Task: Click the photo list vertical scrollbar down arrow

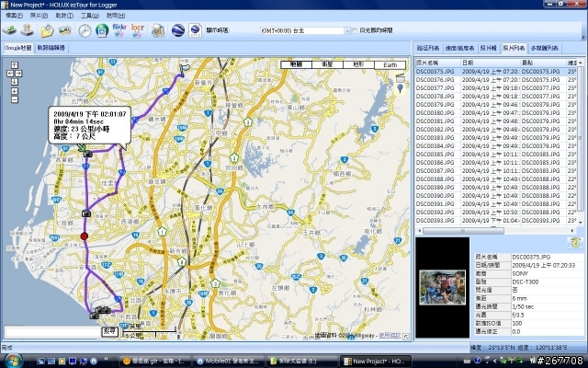Action: [x=581, y=223]
